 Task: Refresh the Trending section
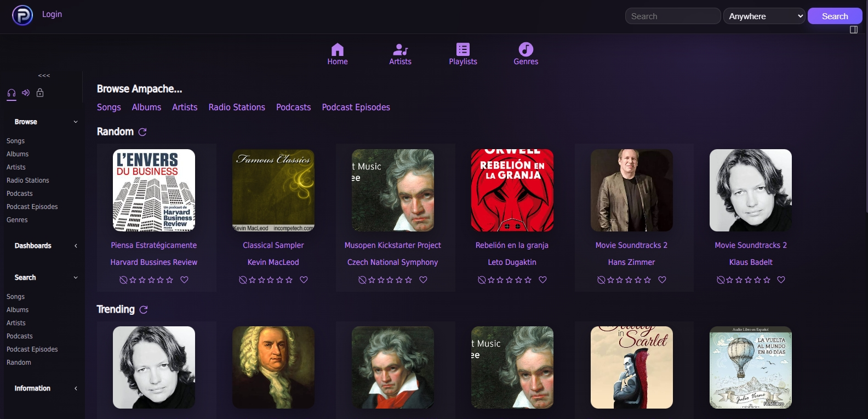(x=144, y=310)
